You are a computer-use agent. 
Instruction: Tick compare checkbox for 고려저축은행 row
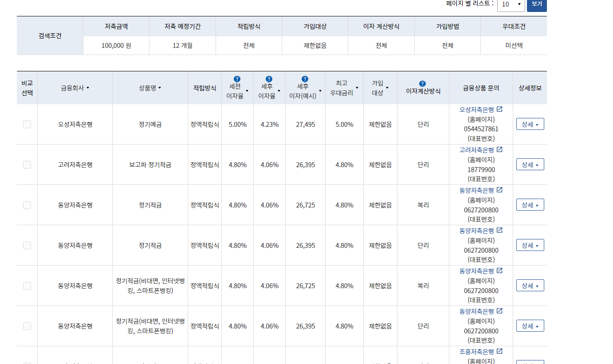coord(27,165)
